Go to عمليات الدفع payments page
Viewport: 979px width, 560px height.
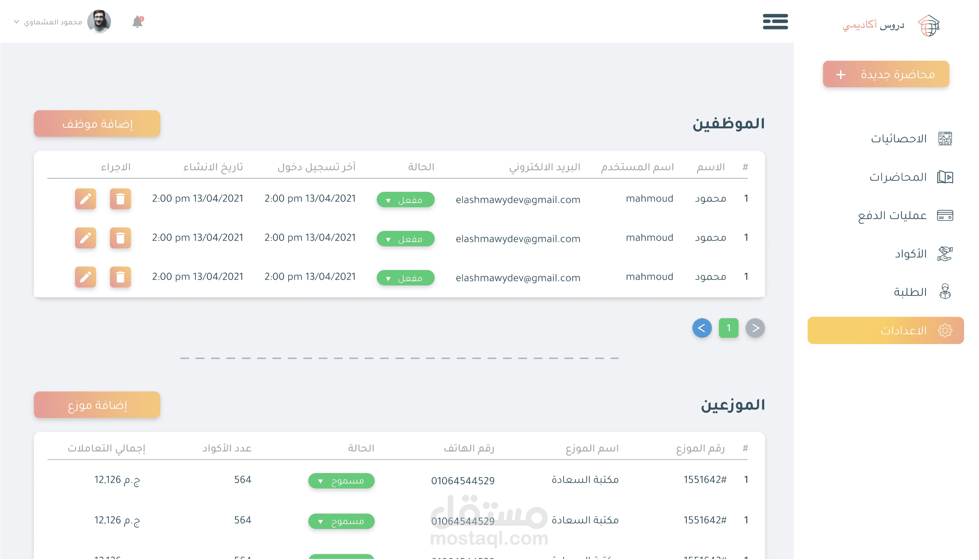[x=892, y=215]
